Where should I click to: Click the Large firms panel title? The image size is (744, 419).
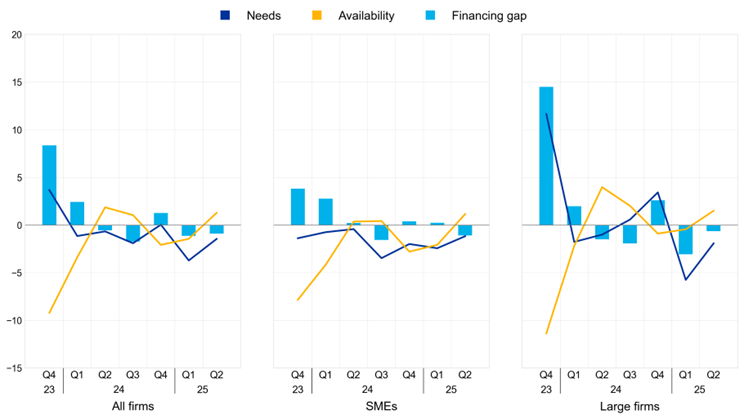(630, 407)
